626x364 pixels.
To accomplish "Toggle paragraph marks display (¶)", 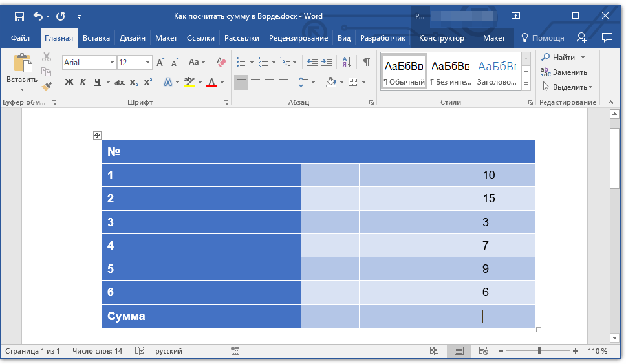I will (367, 62).
